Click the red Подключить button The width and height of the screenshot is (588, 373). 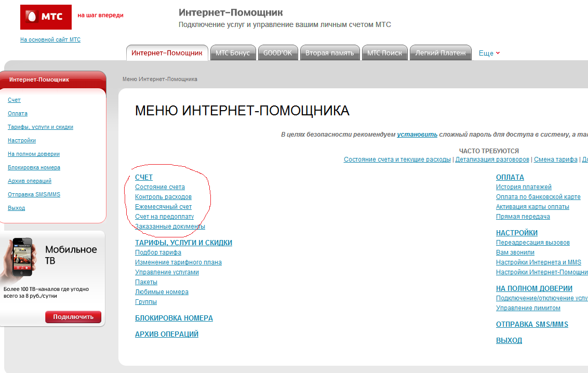click(73, 317)
